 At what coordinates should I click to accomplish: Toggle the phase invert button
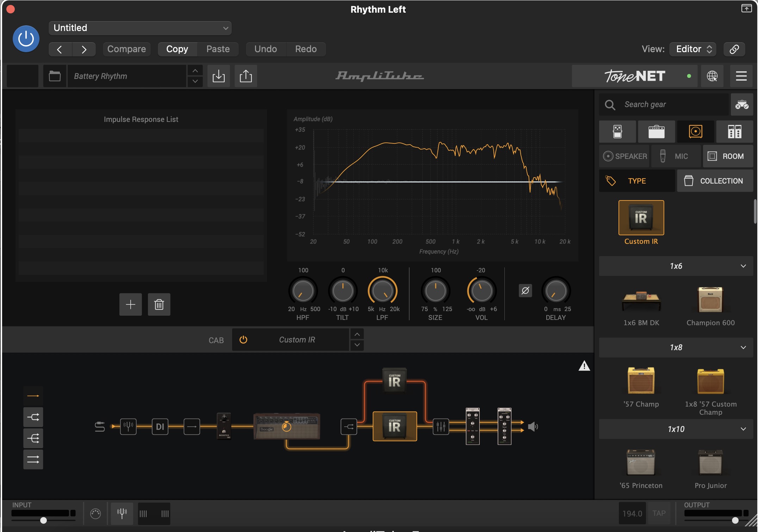[x=525, y=291]
